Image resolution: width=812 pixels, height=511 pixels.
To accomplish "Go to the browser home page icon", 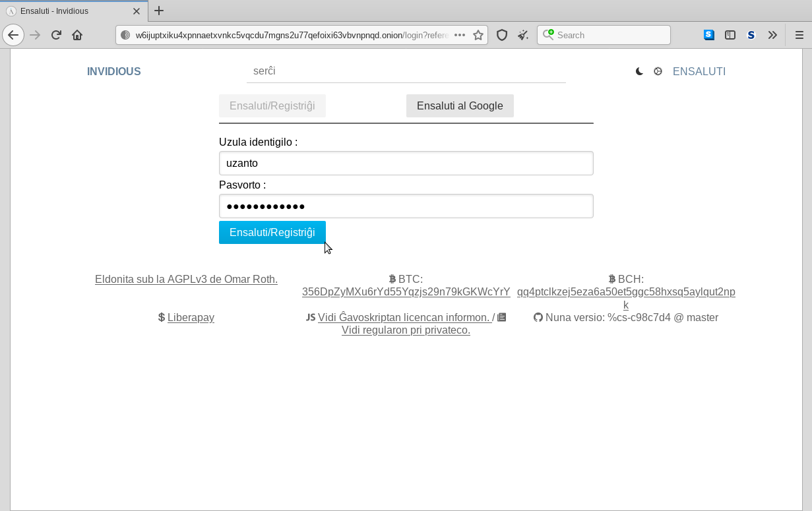I will [77, 35].
